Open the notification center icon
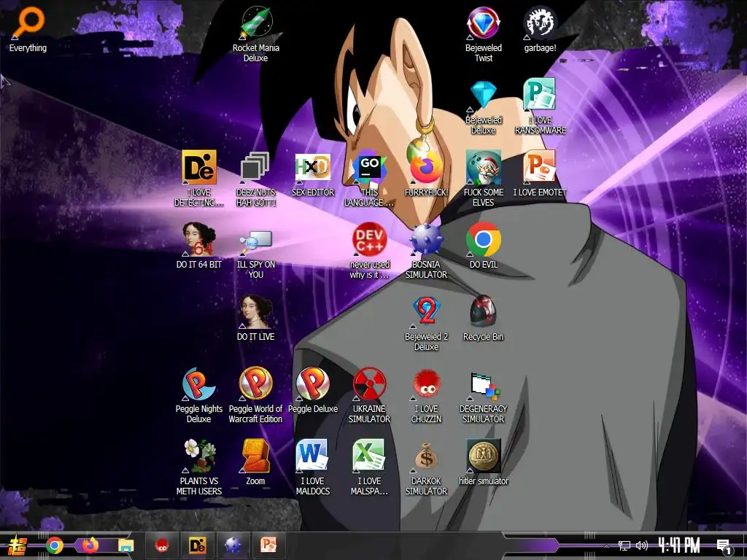This screenshot has height=560, width=747. pos(724,547)
